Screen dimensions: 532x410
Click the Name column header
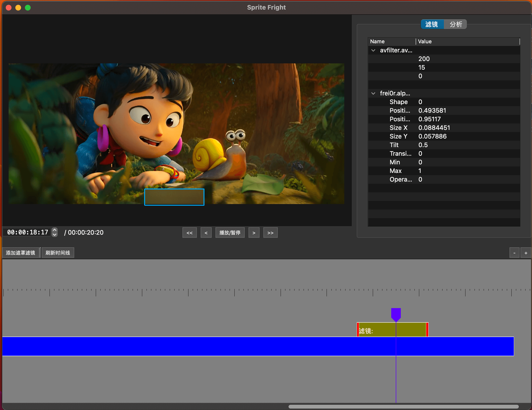(392, 41)
